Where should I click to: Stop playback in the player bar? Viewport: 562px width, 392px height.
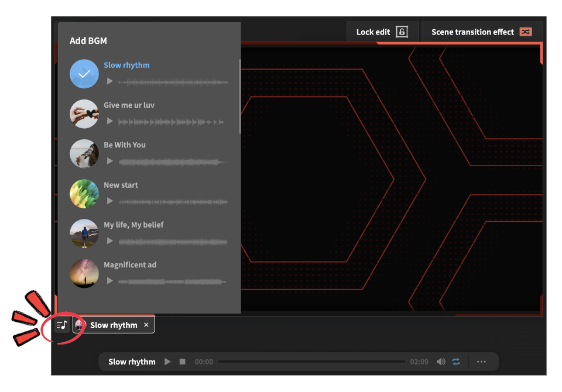click(183, 362)
